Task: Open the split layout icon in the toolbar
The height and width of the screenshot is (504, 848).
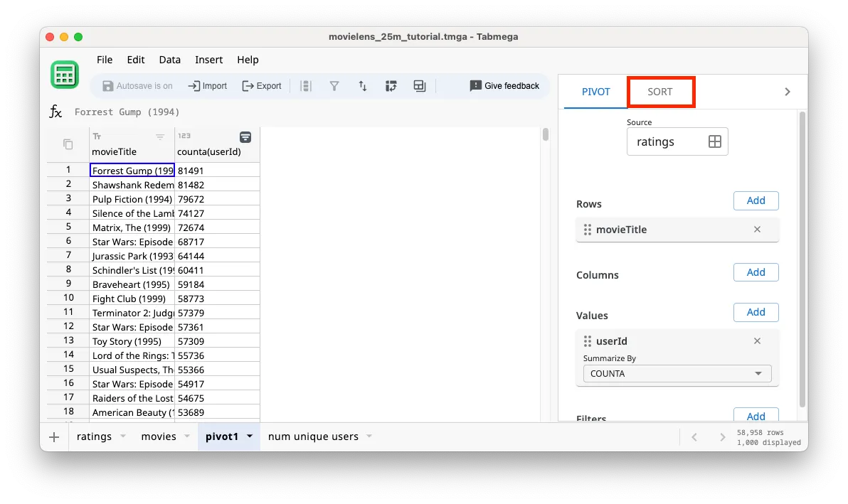Action: click(x=419, y=85)
